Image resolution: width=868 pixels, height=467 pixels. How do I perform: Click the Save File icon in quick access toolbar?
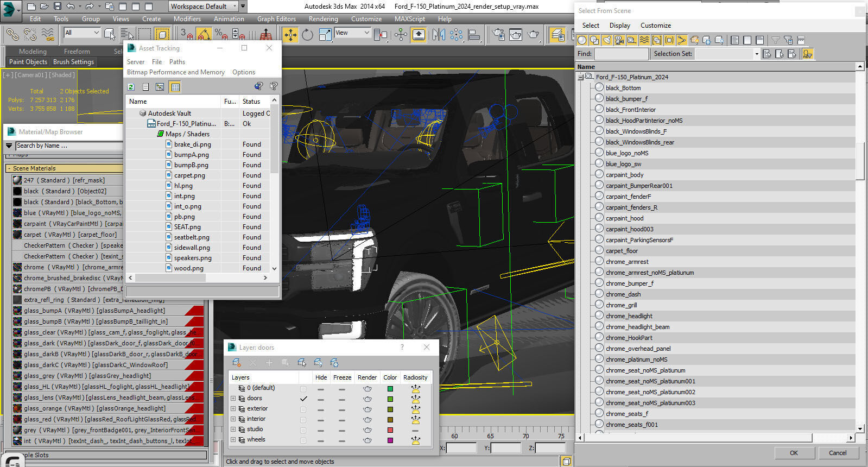[x=58, y=7]
